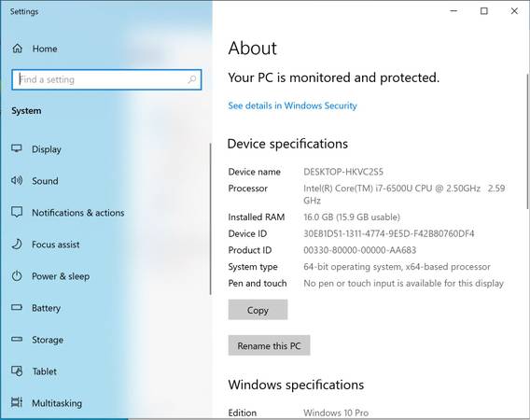
Task: Click device name DESKTOP-HKVC2S5
Action: pos(343,172)
